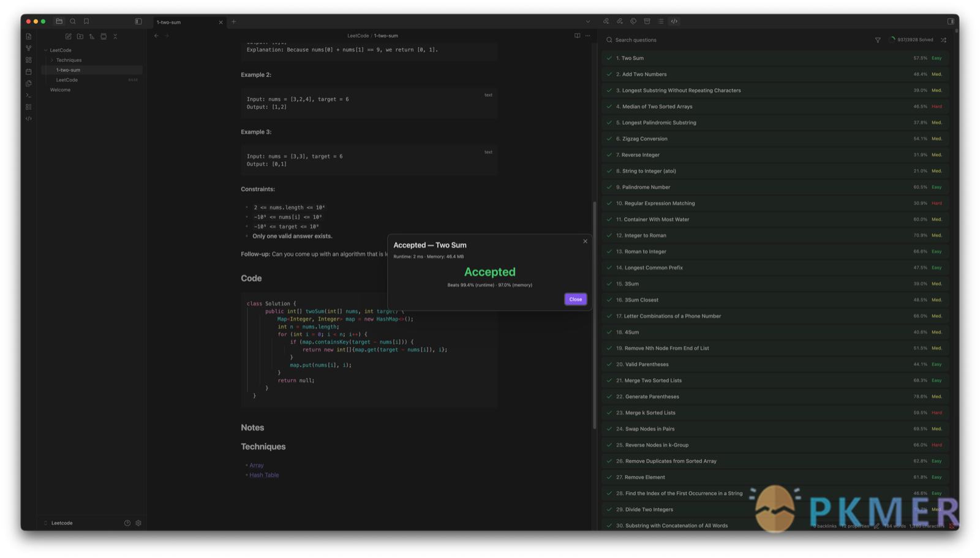Navigate forward with right arrow
This screenshot has width=980, height=558.
tap(167, 36)
